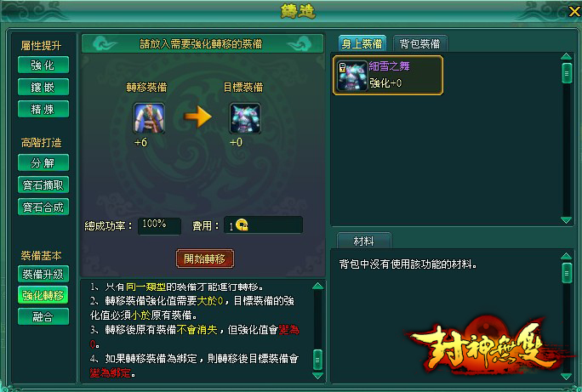This screenshot has height=392, width=582.
Task: Select the 寶石合成 option
Action: 43,207
